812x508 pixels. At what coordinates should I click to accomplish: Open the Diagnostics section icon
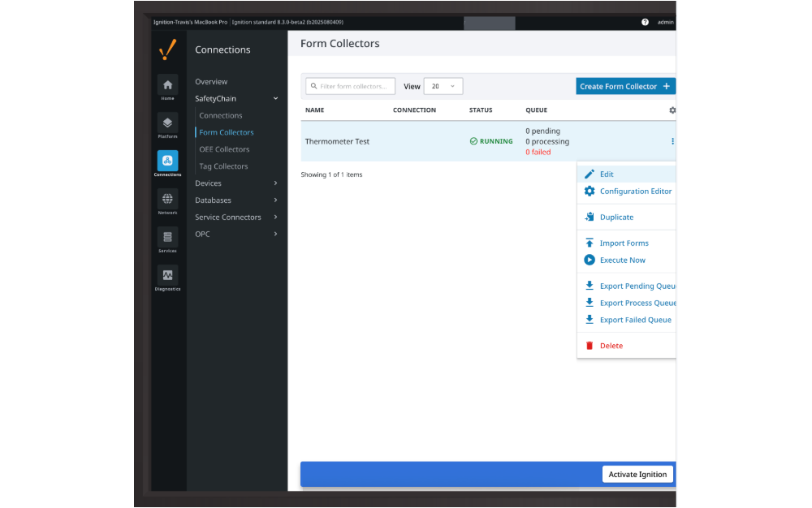(x=167, y=275)
